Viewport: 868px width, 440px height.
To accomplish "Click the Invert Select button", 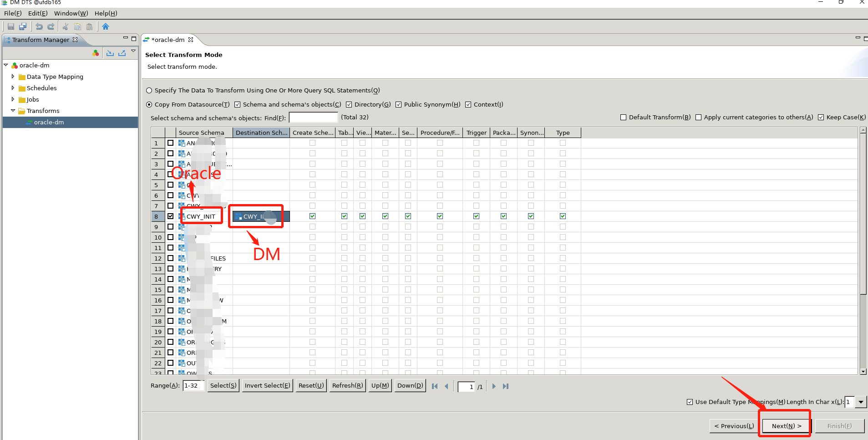I will 267,386.
